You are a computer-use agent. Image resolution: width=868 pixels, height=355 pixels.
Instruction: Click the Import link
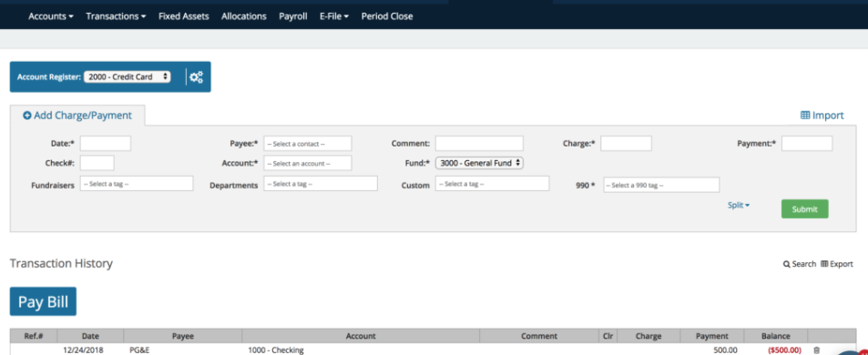822,116
